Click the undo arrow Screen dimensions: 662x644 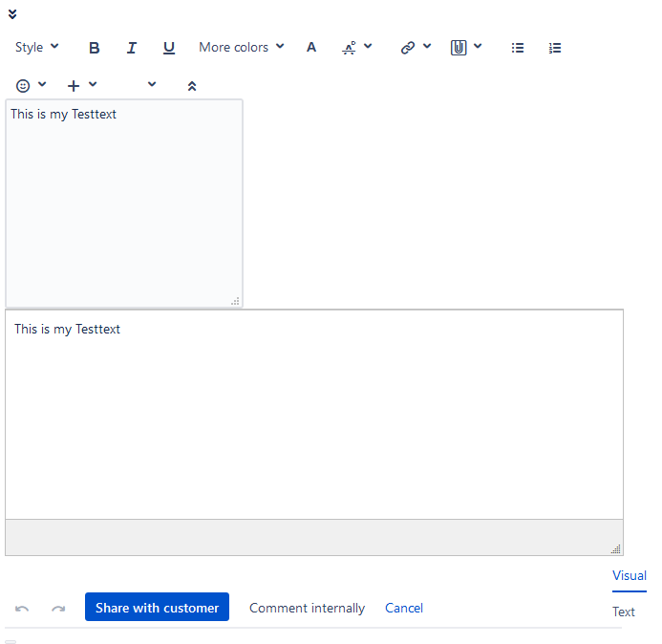[x=22, y=608]
